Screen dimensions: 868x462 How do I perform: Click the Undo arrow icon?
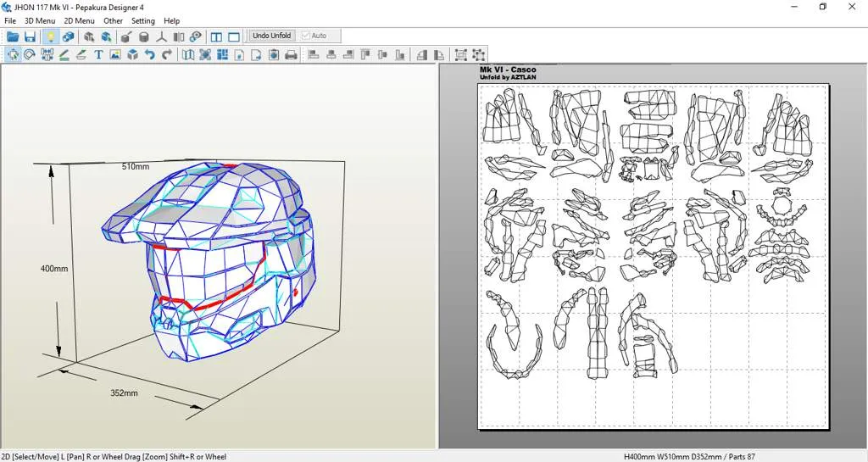point(149,55)
